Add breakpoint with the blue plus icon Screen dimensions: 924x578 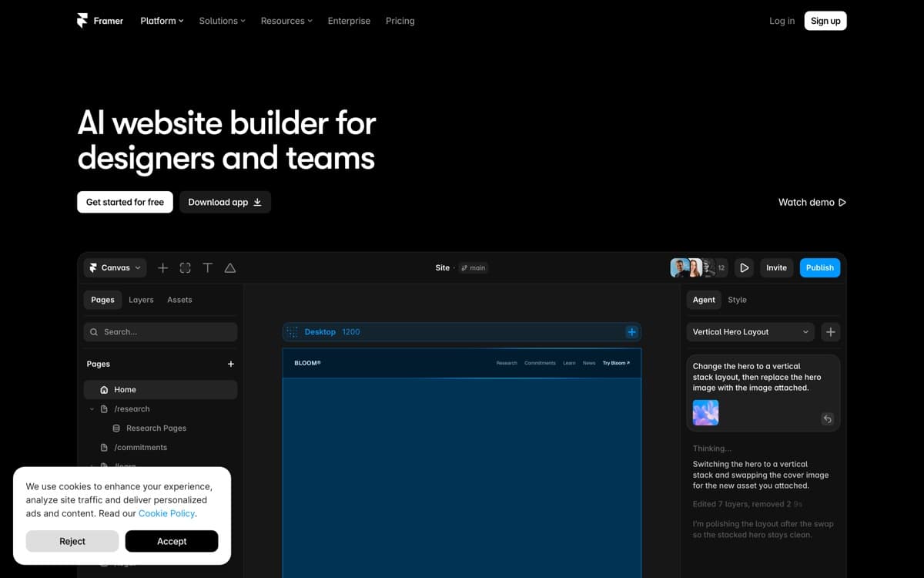pos(631,331)
